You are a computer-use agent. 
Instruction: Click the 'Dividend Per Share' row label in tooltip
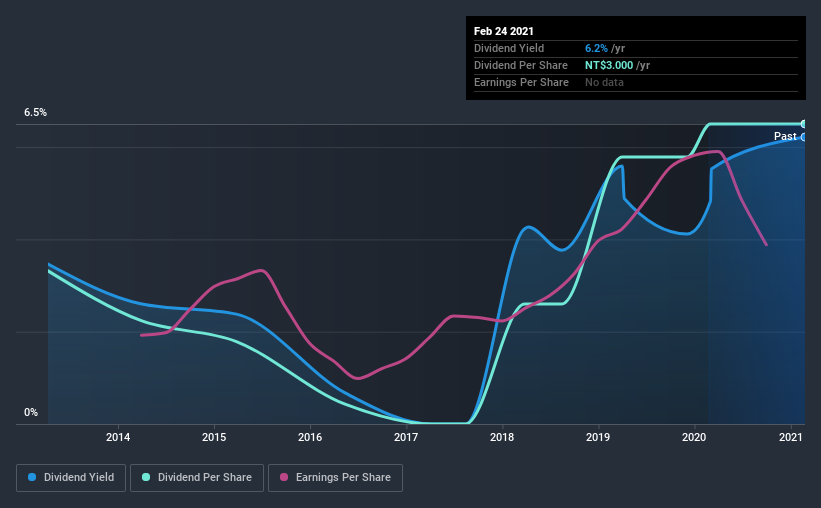point(520,65)
